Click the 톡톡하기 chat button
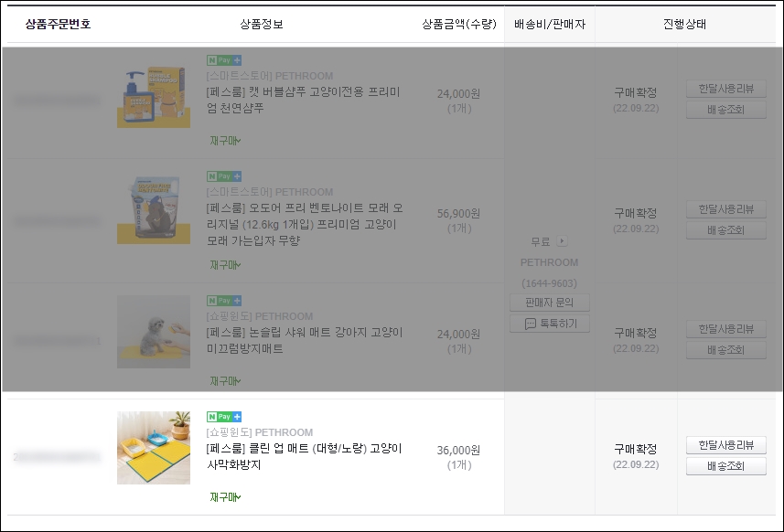 pyautogui.click(x=550, y=324)
